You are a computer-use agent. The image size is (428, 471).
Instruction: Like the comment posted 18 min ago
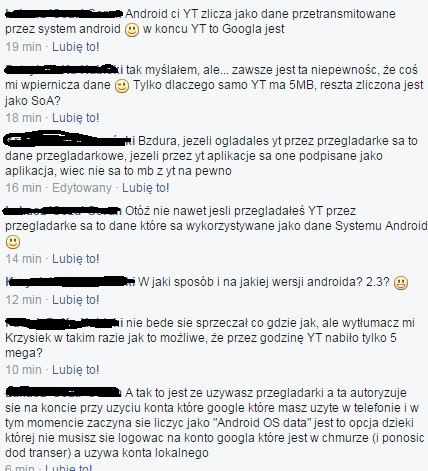(76, 118)
